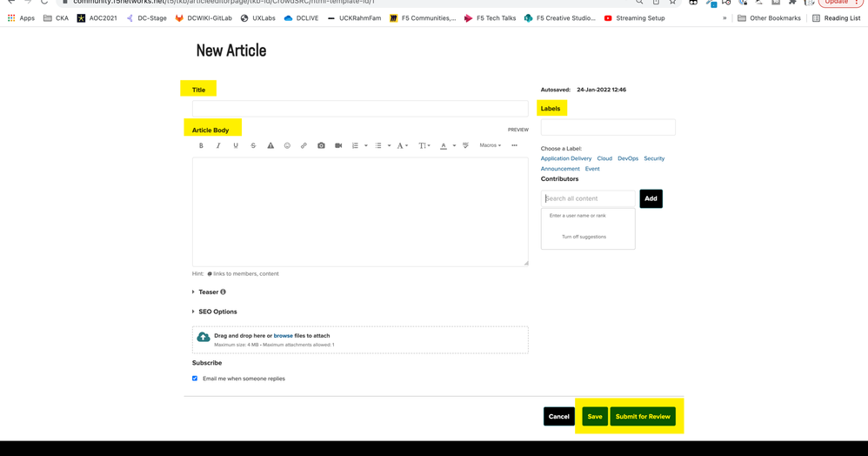The width and height of the screenshot is (868, 456).
Task: Open the DC-Stage bookmark
Action: click(146, 18)
